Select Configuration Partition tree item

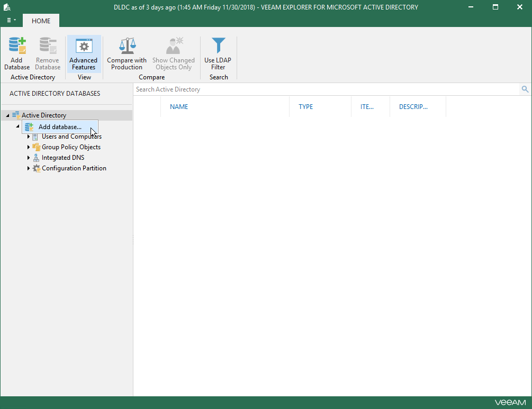tap(74, 168)
